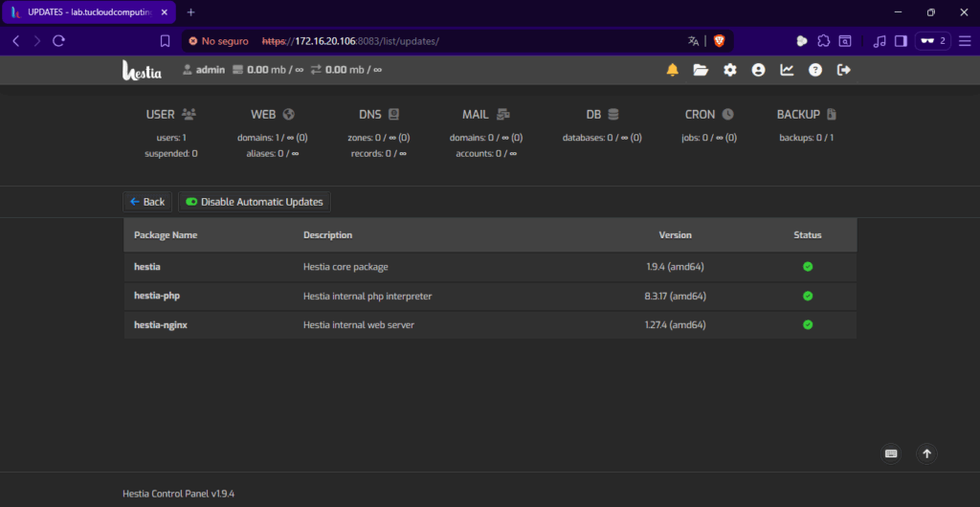Screen dimensions: 980x507
Task: Click the scroll-to-top arrow button
Action: [926, 454]
